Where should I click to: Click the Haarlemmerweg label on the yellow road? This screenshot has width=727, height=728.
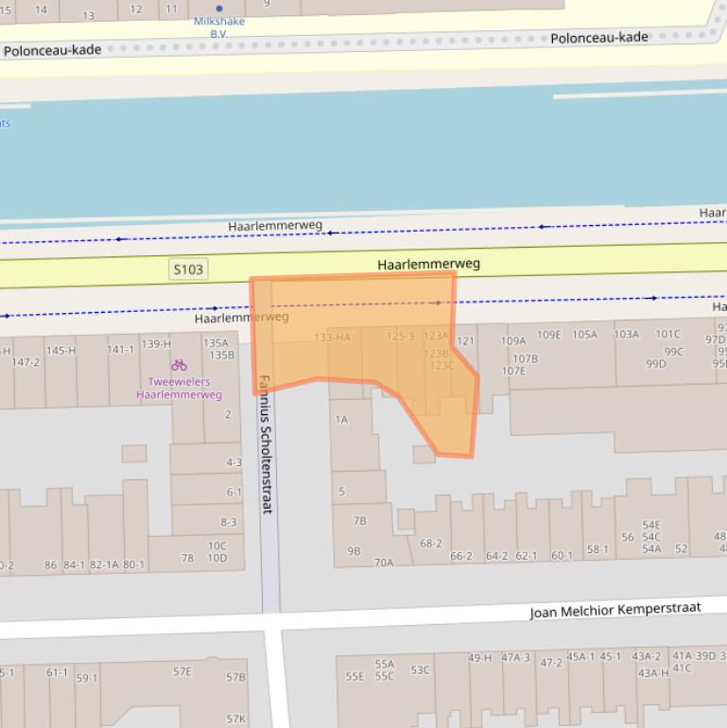coord(428,264)
